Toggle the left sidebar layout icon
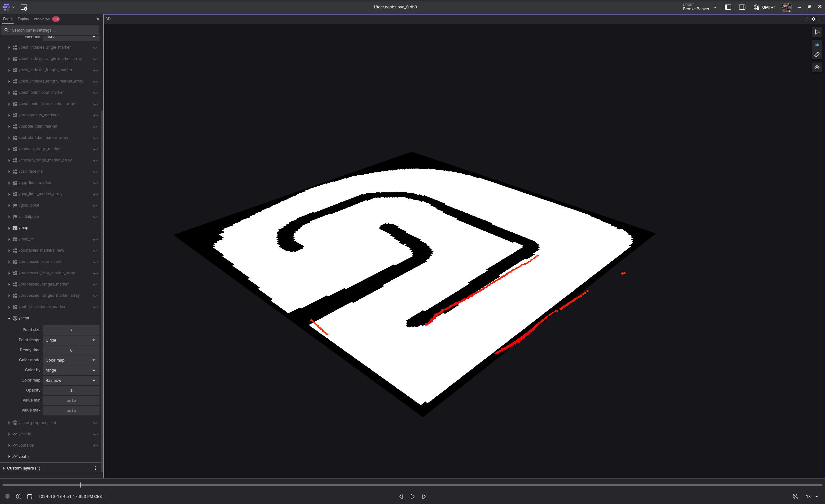This screenshot has width=825, height=504. 728,7
